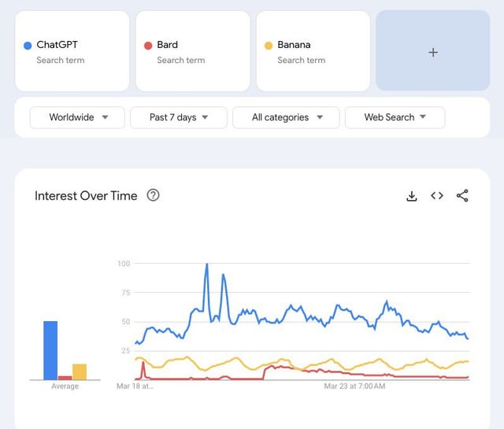Click the blue average bar
Image resolution: width=504 pixels, height=429 pixels.
point(50,350)
